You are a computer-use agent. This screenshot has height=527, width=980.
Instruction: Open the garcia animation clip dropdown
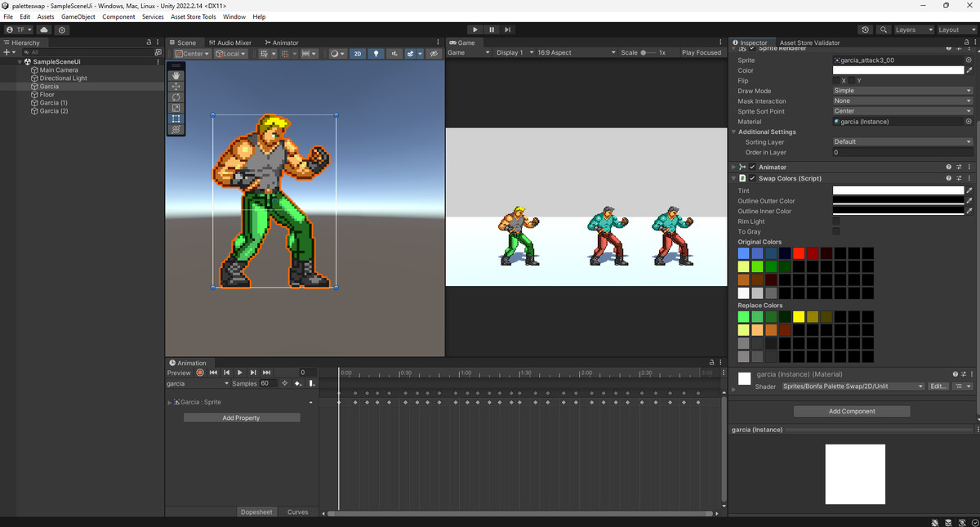198,383
